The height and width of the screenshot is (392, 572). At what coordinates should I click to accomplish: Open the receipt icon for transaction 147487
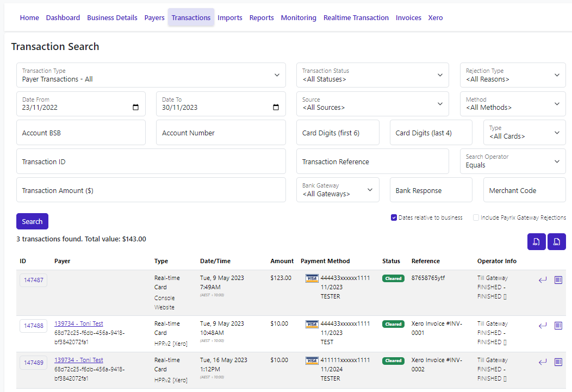coord(558,280)
